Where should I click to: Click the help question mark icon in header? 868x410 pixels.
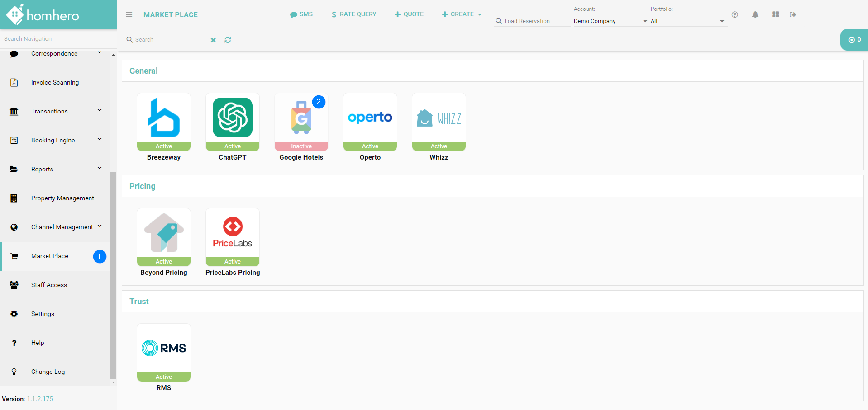pos(734,15)
